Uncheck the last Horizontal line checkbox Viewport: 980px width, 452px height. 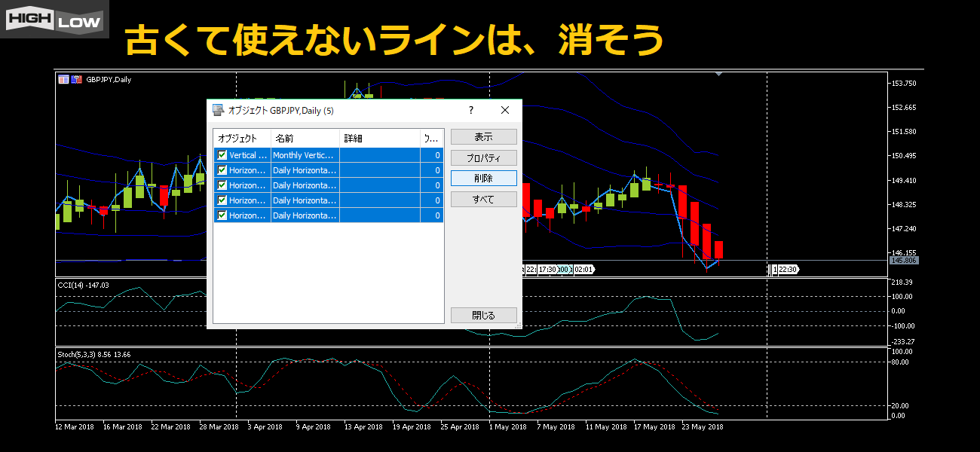(x=222, y=215)
